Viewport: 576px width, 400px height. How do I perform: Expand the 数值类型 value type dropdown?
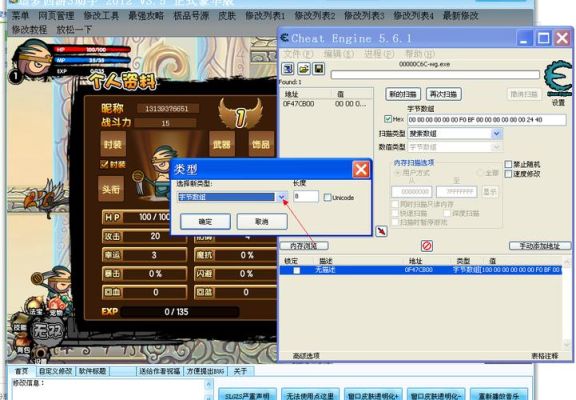497,147
